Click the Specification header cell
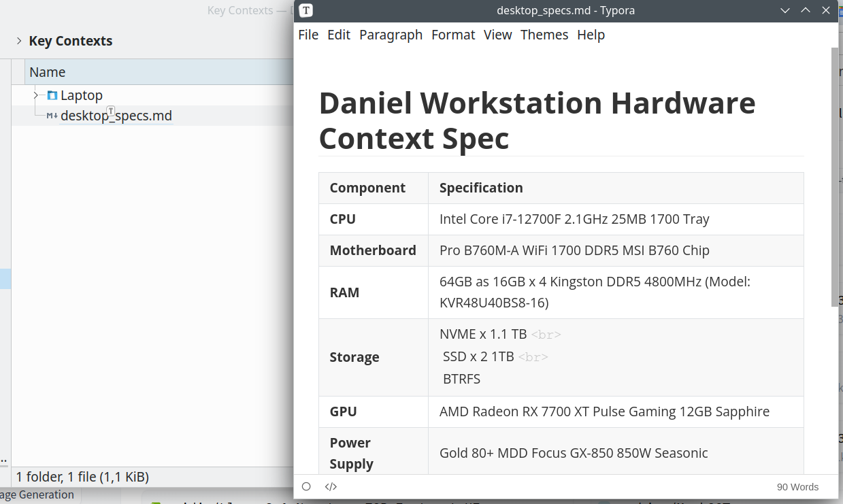This screenshot has height=504, width=843. pyautogui.click(x=616, y=188)
